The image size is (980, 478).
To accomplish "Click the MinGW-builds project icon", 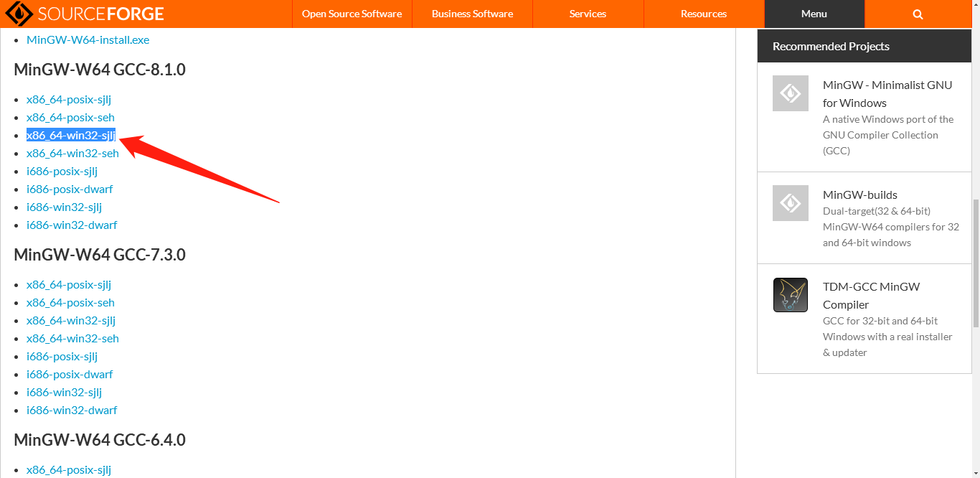I will point(791,203).
